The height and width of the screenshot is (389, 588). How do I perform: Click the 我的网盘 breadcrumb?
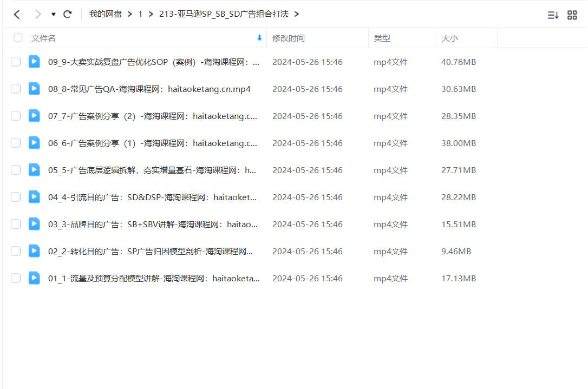(106, 14)
